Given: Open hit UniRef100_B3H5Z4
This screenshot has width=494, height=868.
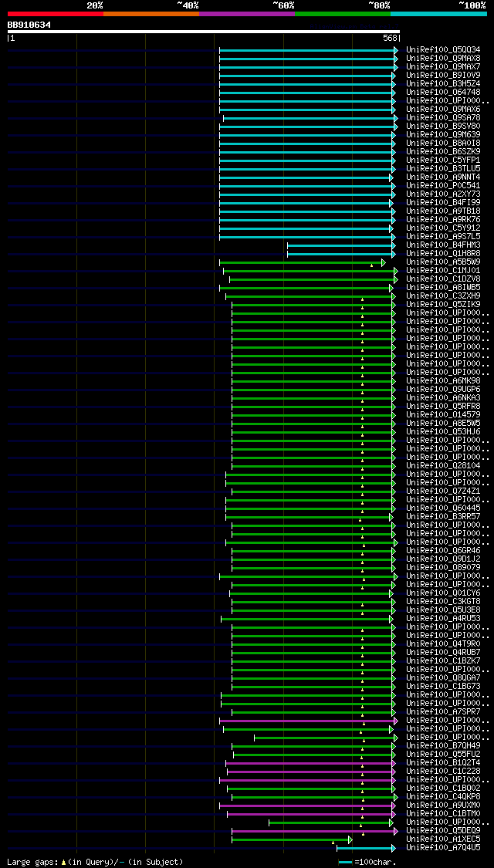Looking at the screenshot, I should pos(443,83).
